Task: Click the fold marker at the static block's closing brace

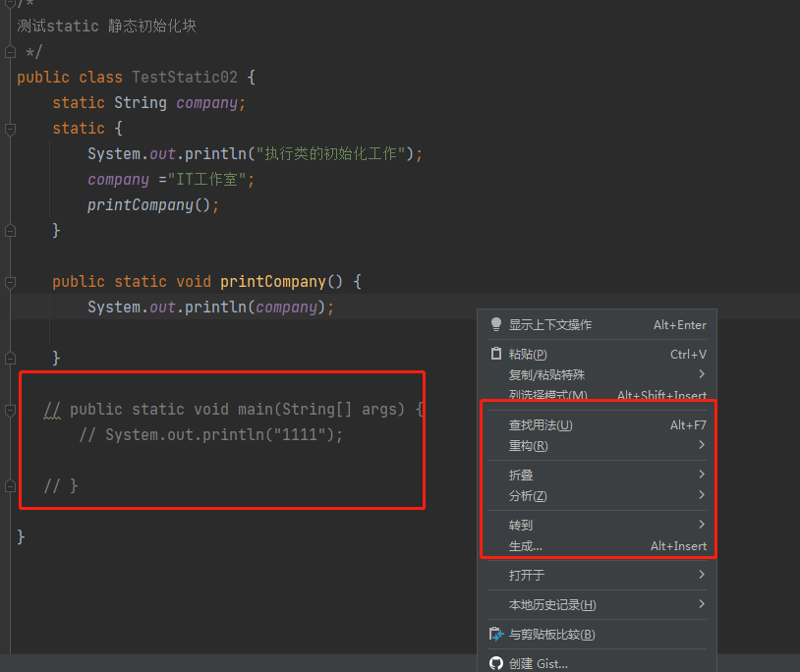Action: click(x=10, y=231)
